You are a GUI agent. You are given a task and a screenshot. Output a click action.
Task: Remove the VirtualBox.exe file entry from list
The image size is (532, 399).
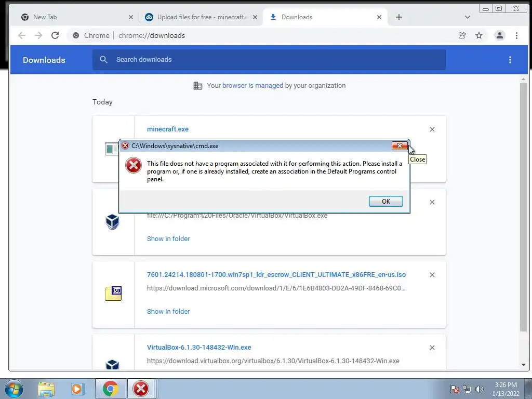(x=432, y=202)
